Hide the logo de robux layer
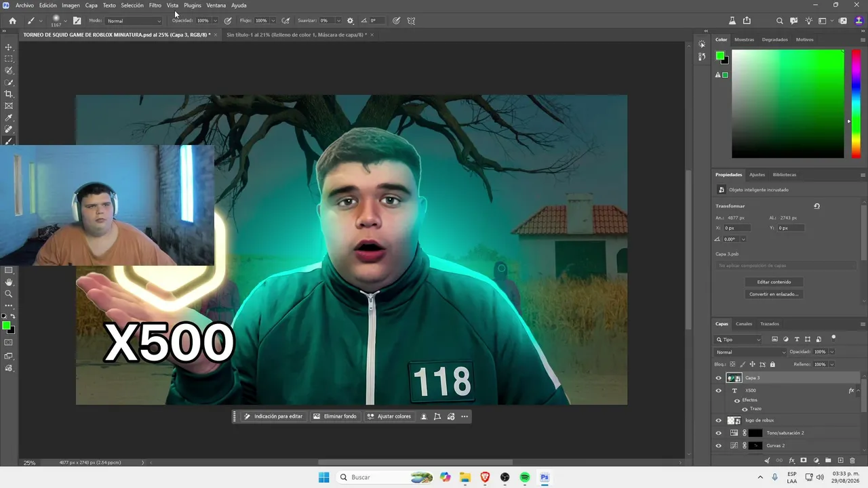The height and width of the screenshot is (488, 868). (719, 420)
